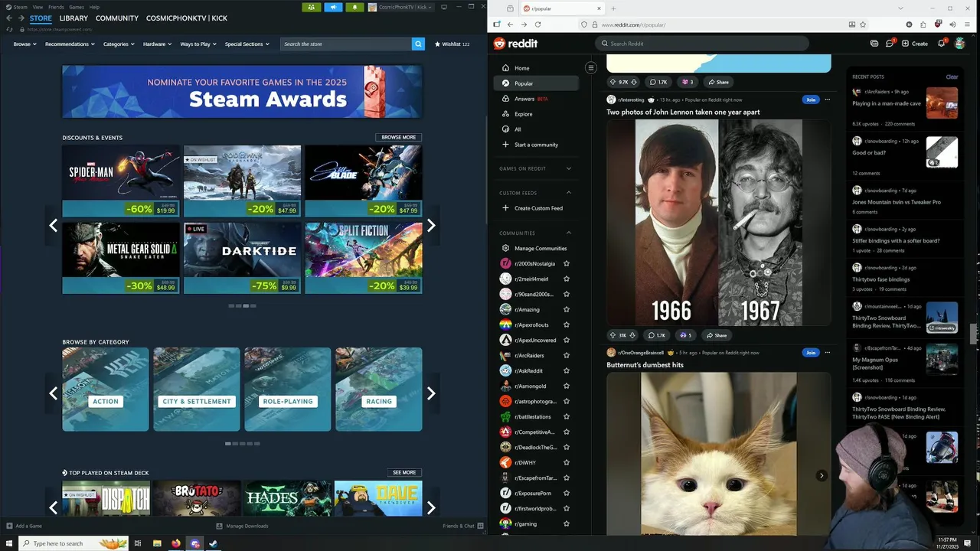Image resolution: width=980 pixels, height=551 pixels.
Task: Open comments on the John Lennon post
Action: pyautogui.click(x=657, y=335)
